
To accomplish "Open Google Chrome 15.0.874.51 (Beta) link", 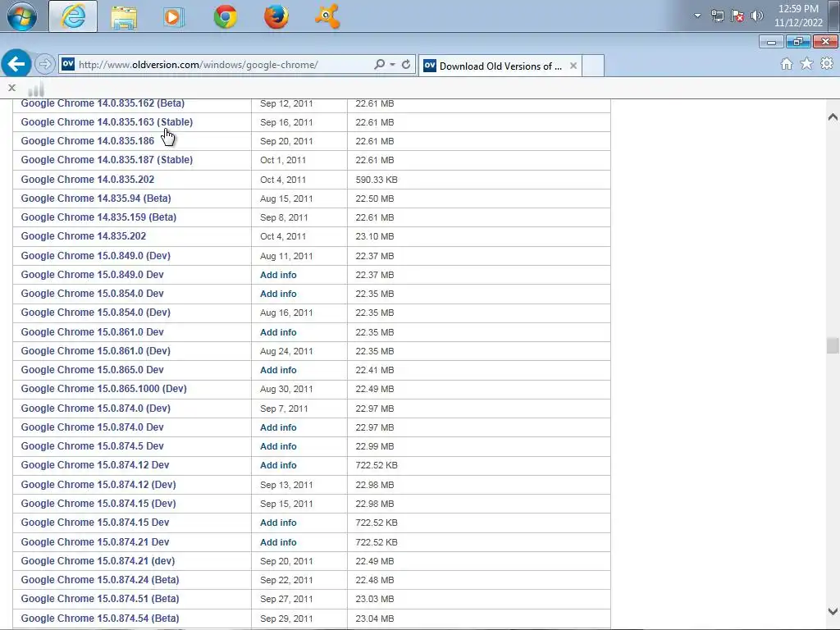I will pos(99,599).
